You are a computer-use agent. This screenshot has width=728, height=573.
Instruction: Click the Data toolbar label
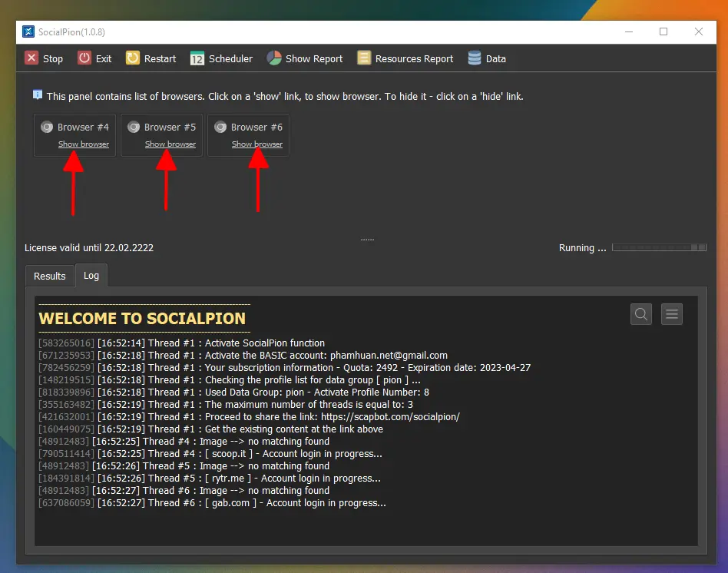[x=496, y=59]
